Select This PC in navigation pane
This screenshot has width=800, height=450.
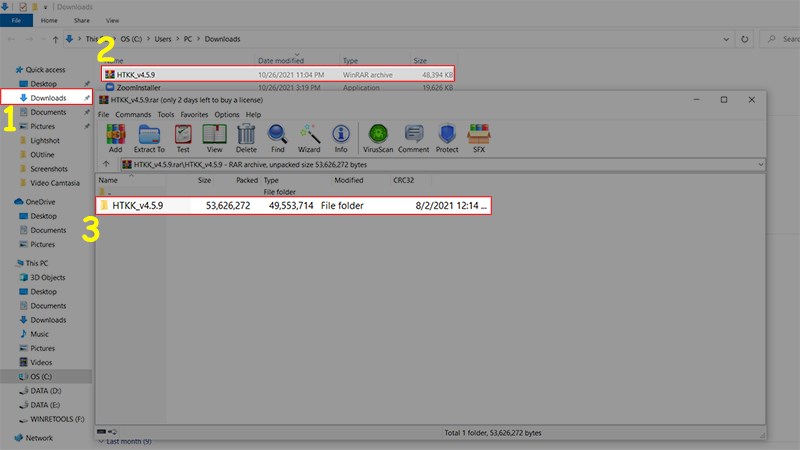[36, 263]
